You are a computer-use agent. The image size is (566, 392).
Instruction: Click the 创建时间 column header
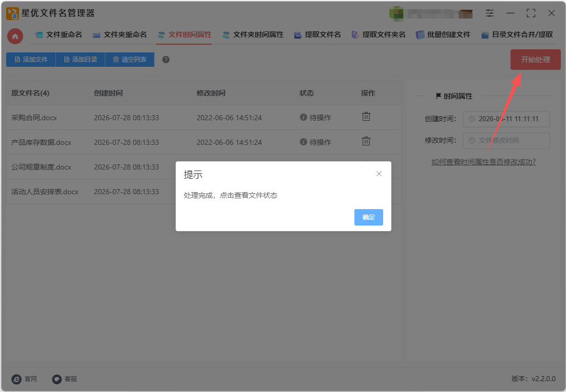coord(108,93)
